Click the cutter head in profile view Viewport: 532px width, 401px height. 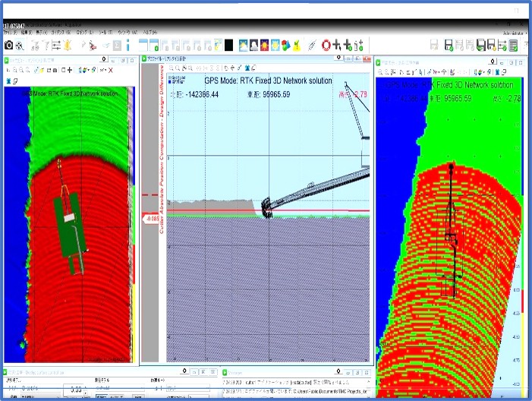(267, 208)
